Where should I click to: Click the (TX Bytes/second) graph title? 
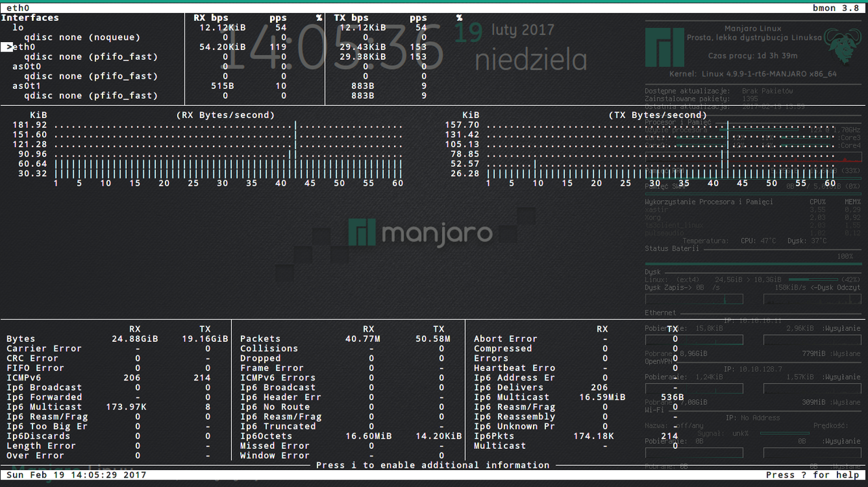click(x=658, y=115)
